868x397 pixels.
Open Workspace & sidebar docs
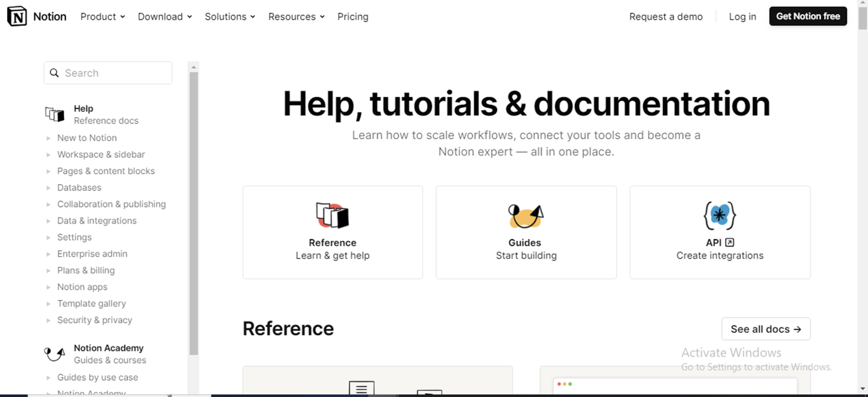(x=101, y=154)
